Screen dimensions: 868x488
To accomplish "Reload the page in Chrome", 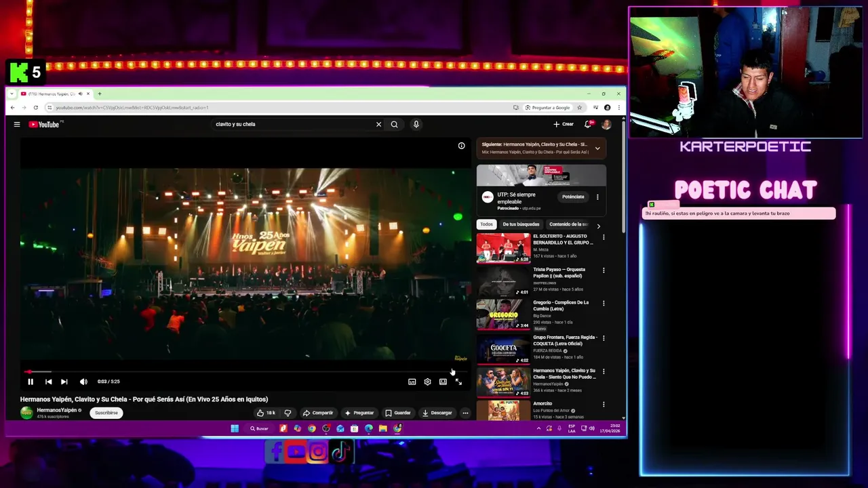I will 35,108.
